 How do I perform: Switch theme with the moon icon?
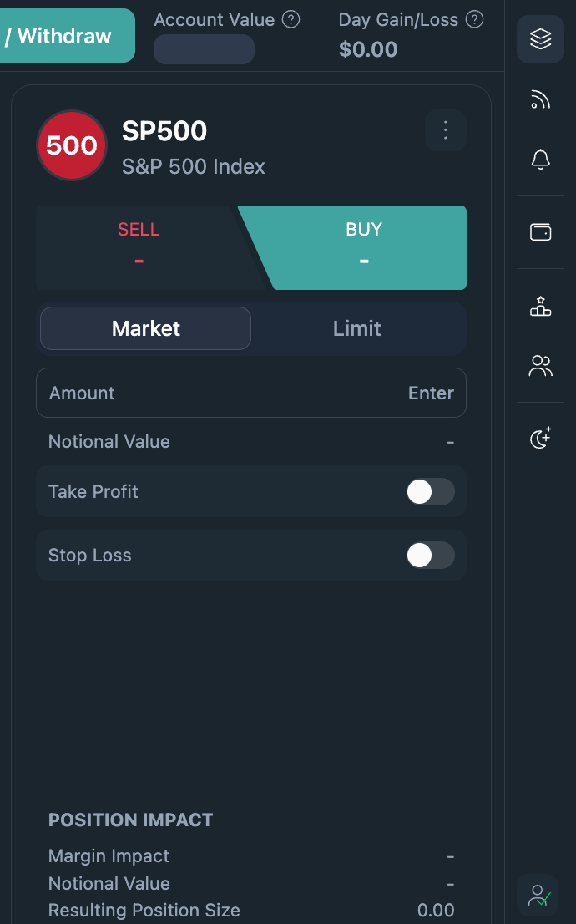click(540, 438)
